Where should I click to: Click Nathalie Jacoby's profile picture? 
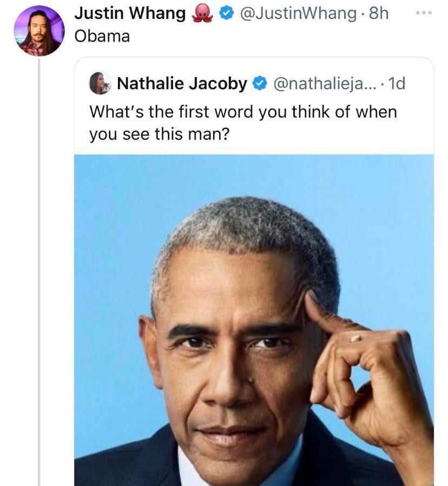click(x=99, y=84)
